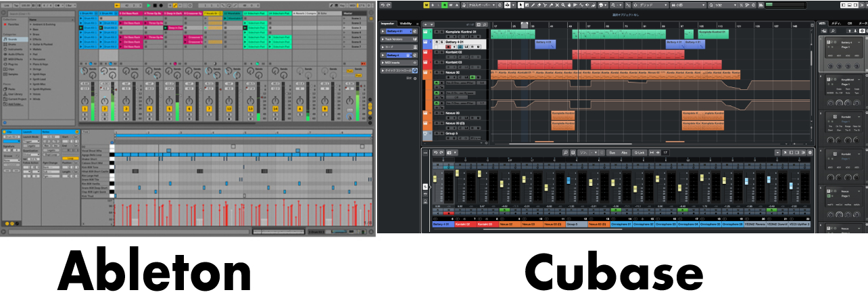Open the Cubase mixer settings gear
This screenshot has height=307, width=868.
810,153
